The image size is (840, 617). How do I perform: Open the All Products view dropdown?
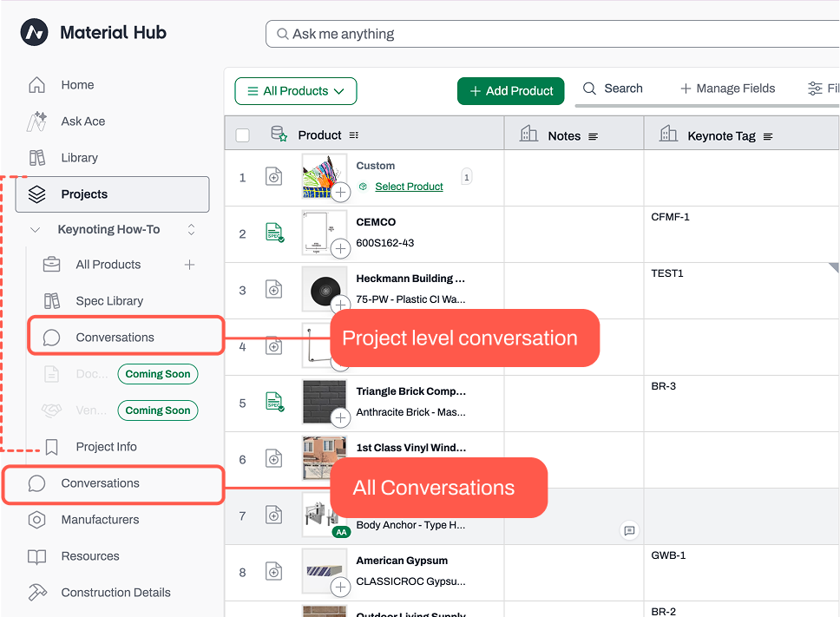pyautogui.click(x=296, y=91)
